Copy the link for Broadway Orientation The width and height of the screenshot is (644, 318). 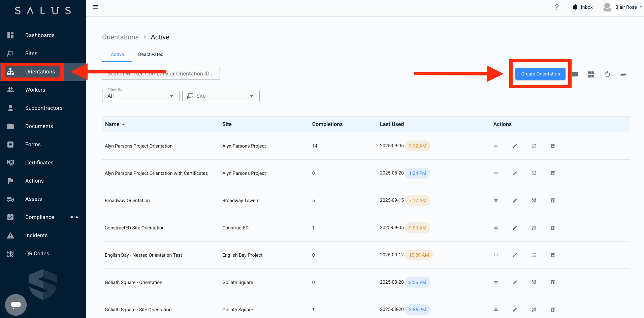pos(496,200)
